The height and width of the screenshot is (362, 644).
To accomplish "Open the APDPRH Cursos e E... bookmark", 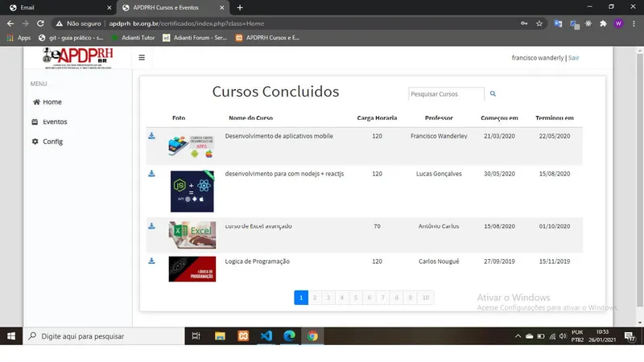I will tap(267, 38).
